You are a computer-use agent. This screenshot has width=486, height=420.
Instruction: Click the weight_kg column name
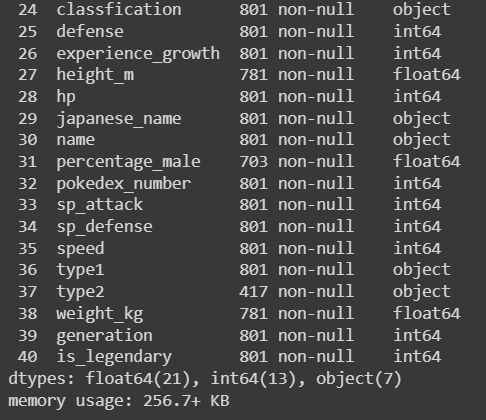coord(100,314)
